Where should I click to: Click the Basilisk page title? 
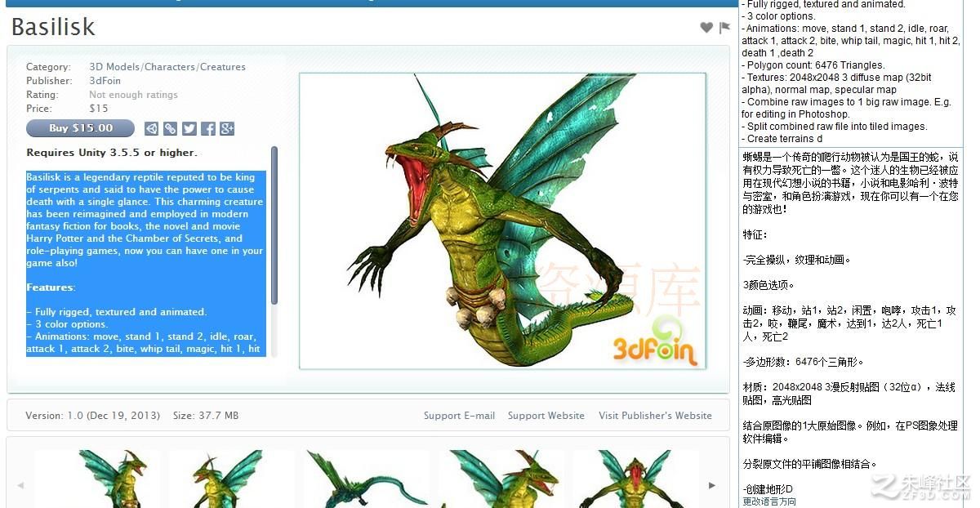click(x=53, y=27)
